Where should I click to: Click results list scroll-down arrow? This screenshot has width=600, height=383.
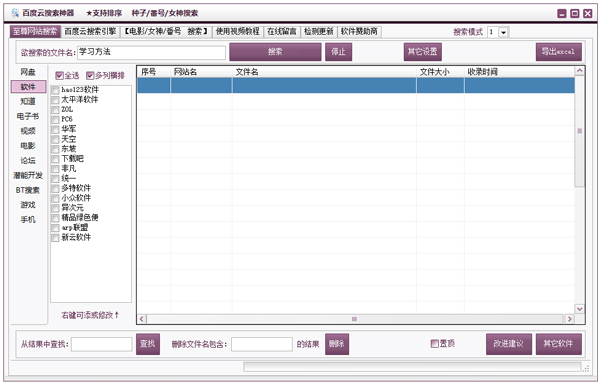[x=580, y=309]
